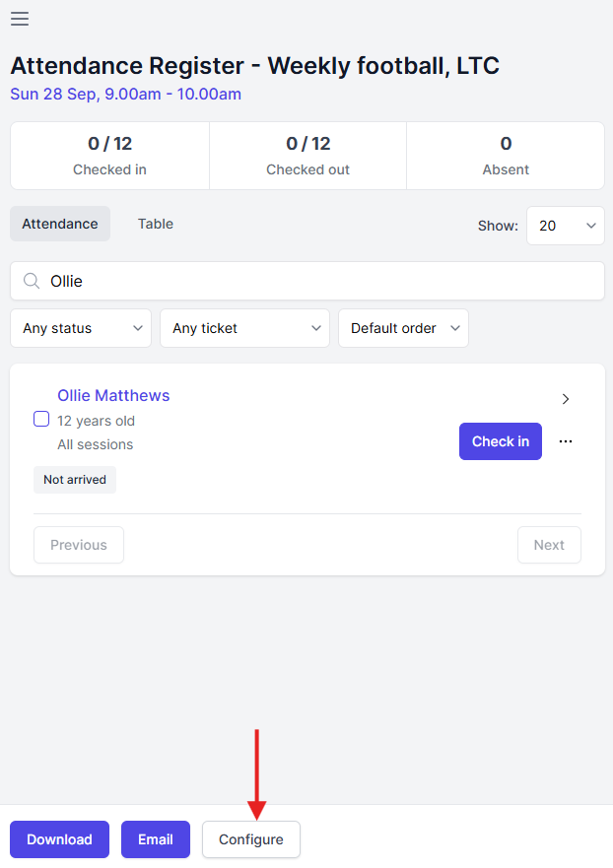Click the Not arrived status badge
The width and height of the screenshot is (613, 868).
75,480
